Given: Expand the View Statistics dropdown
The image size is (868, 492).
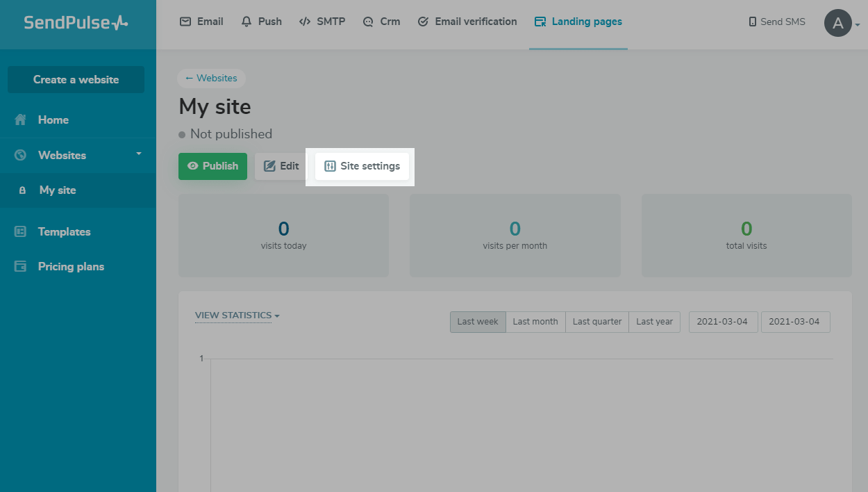Looking at the screenshot, I should (x=237, y=315).
